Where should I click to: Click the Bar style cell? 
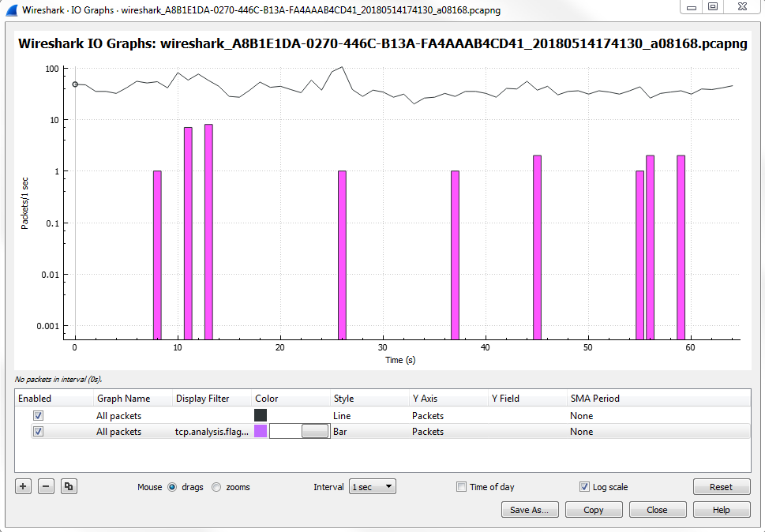tap(340, 432)
